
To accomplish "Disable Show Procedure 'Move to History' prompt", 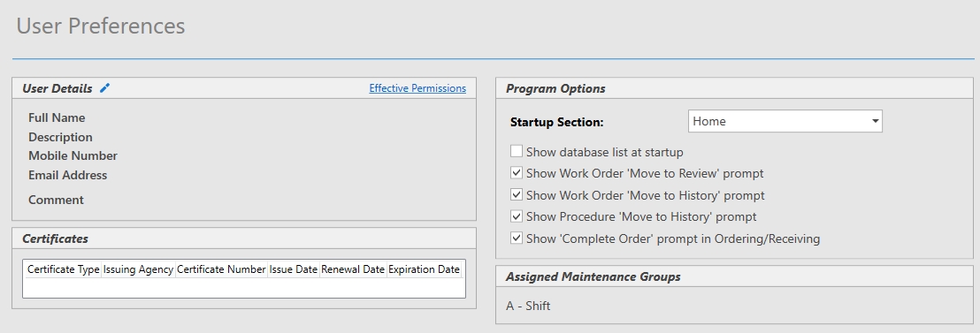I will [517, 216].
